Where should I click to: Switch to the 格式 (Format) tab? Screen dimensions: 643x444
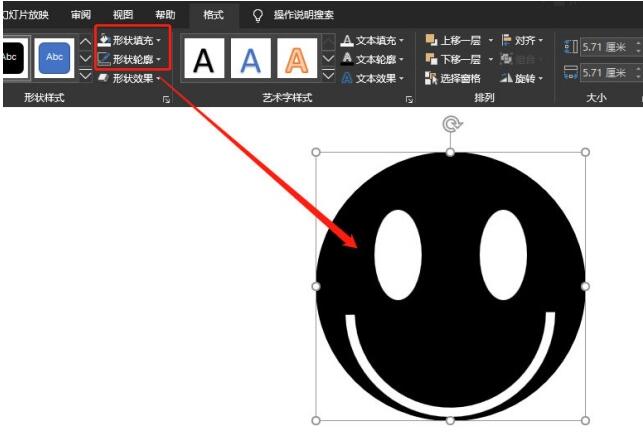tap(213, 15)
